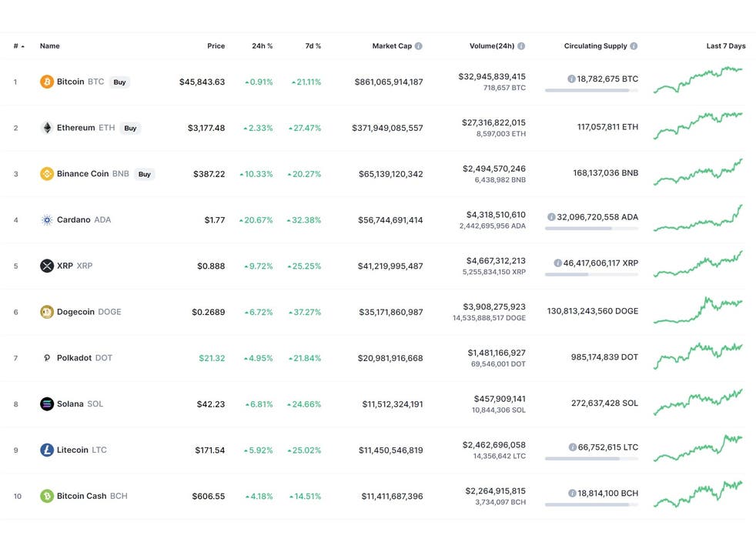Click the Binance Coin logo icon
The height and width of the screenshot is (559, 756).
(x=47, y=174)
